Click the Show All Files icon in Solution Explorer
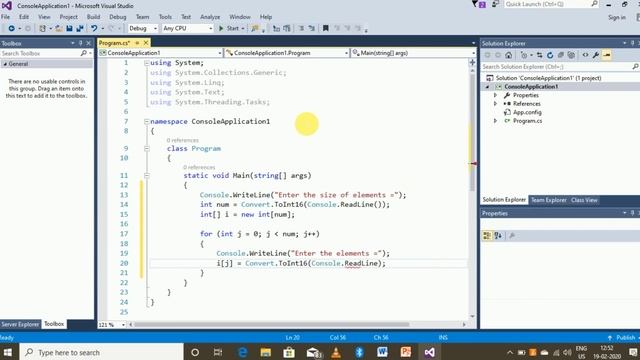 [571, 55]
